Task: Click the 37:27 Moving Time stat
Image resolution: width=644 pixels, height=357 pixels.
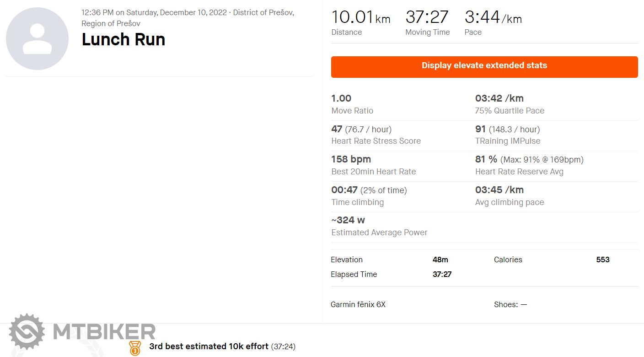Action: click(427, 17)
